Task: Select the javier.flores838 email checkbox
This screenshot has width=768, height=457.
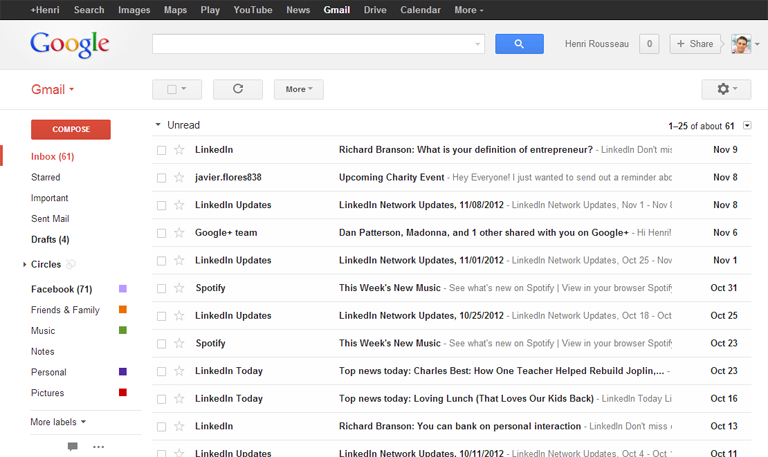Action: [161, 178]
